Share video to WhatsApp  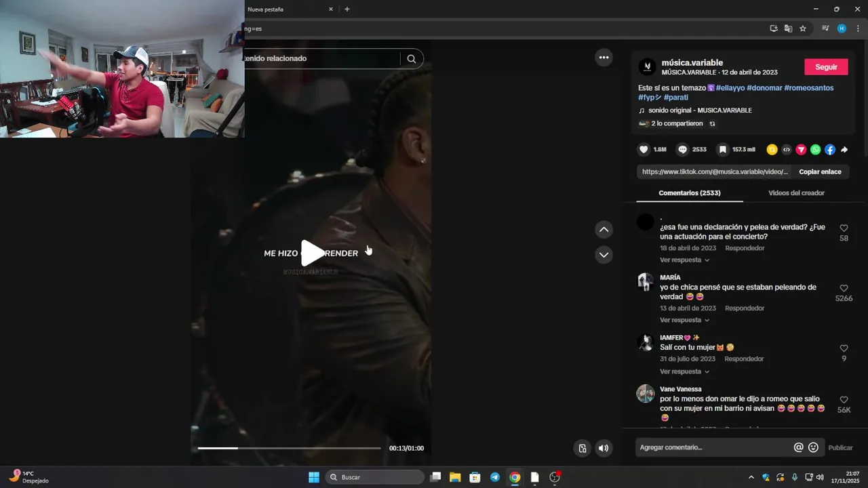(x=816, y=149)
